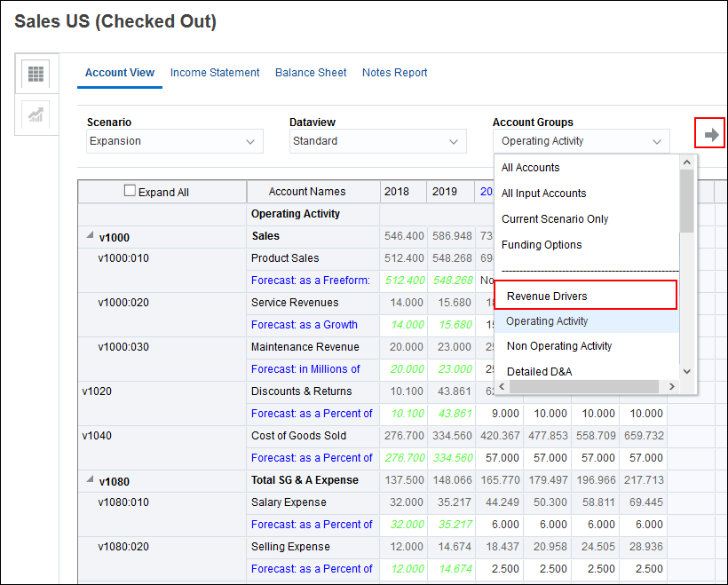Switch to the Income Statement tab
Screen dimensions: 728x585
[x=215, y=72]
